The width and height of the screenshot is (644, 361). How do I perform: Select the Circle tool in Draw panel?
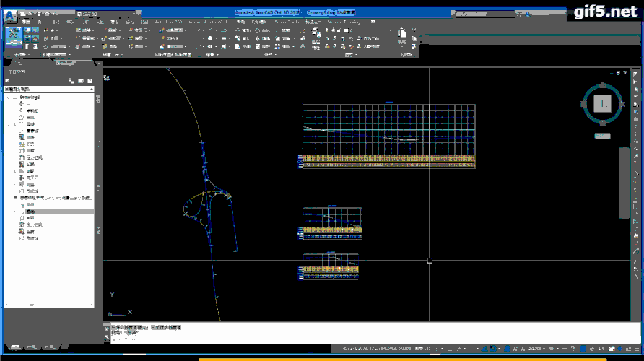tap(210, 38)
